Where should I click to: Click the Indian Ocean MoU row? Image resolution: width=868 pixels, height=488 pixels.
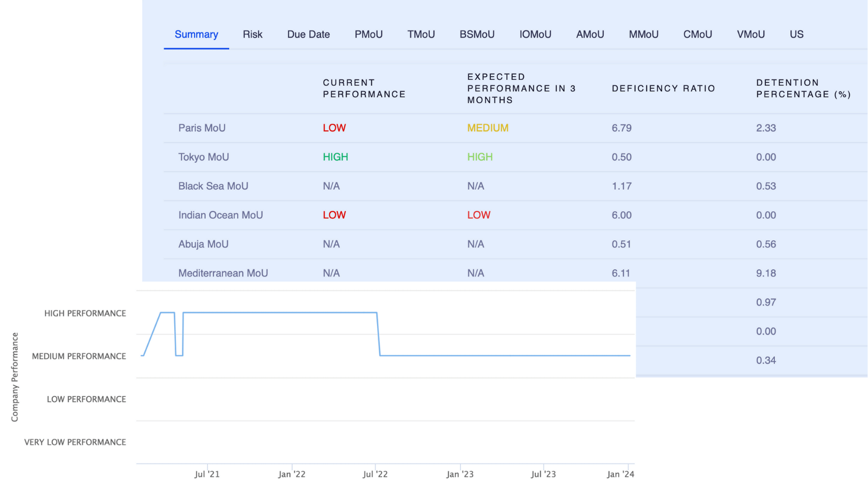221,215
